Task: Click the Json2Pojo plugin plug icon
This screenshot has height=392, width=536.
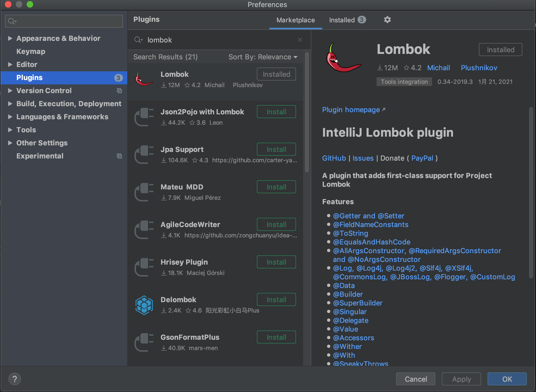Action: click(144, 117)
